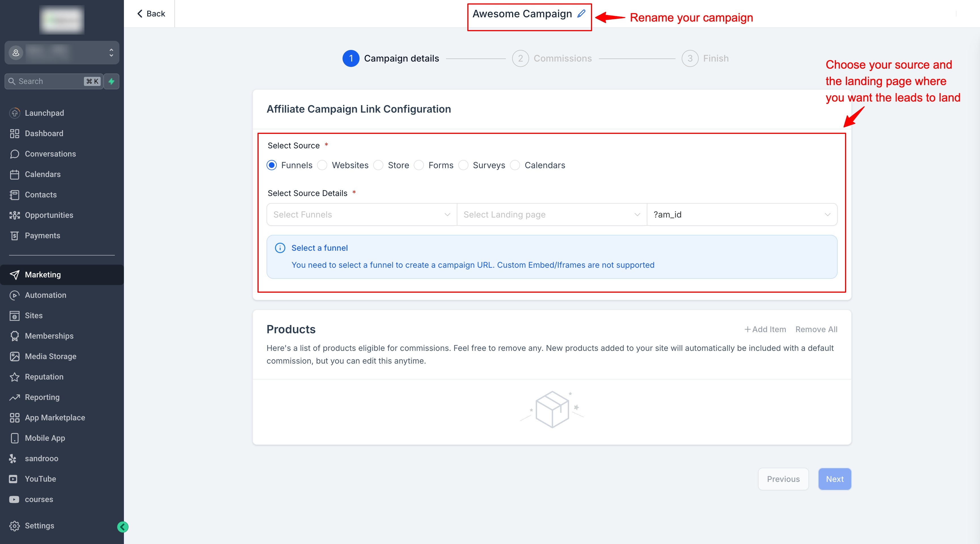Collapse sidebar with green arrow icon
Viewport: 980px width, 544px height.
[122, 527]
